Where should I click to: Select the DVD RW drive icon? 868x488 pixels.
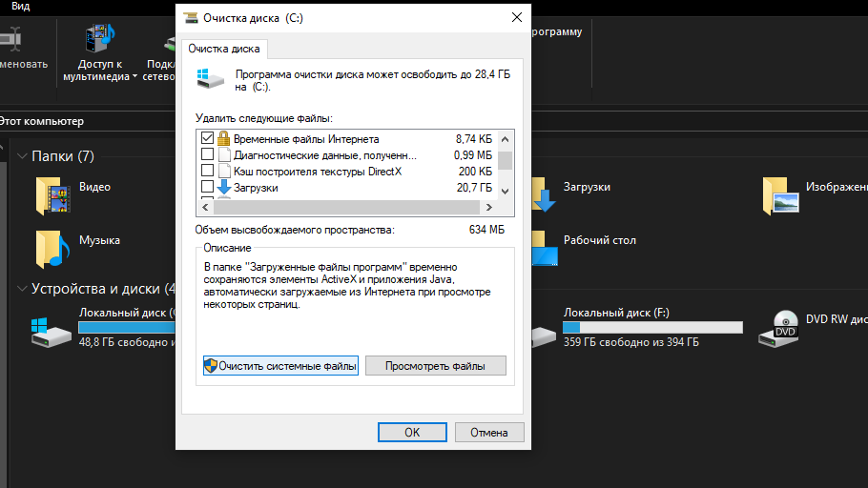pyautogui.click(x=779, y=329)
